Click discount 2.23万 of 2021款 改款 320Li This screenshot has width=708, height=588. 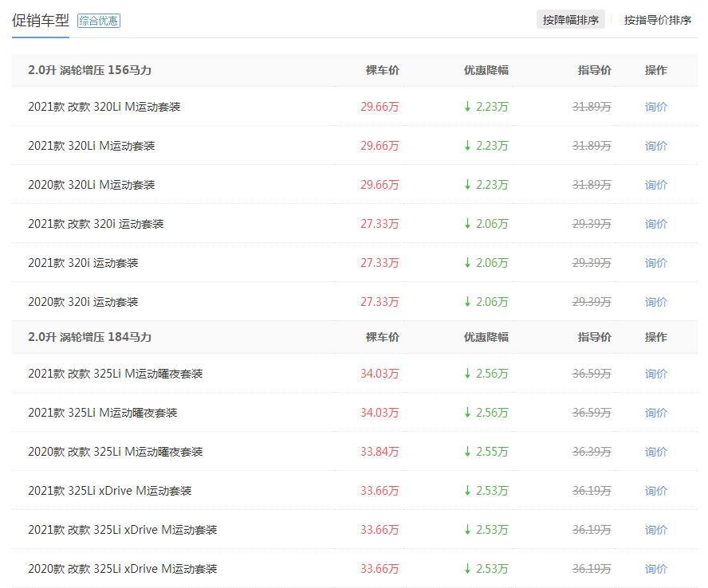pos(486,107)
